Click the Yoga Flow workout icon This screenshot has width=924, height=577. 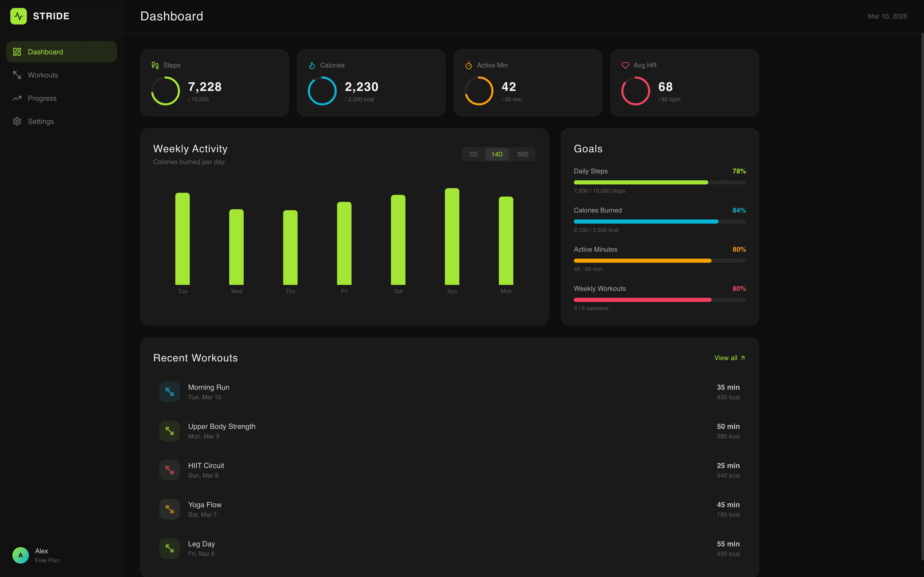[x=170, y=509]
